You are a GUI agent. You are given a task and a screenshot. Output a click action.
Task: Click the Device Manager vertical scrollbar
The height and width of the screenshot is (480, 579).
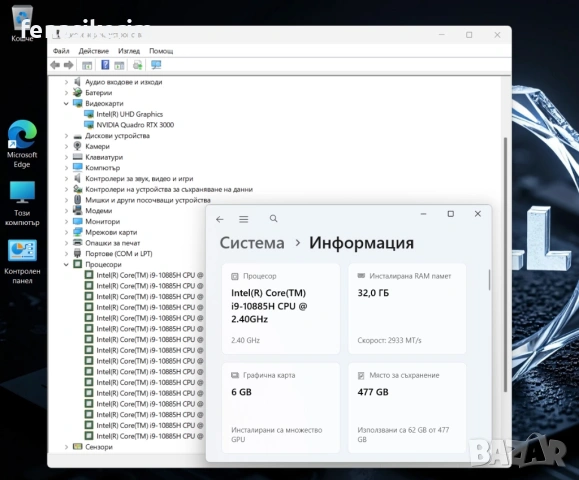pos(506,264)
